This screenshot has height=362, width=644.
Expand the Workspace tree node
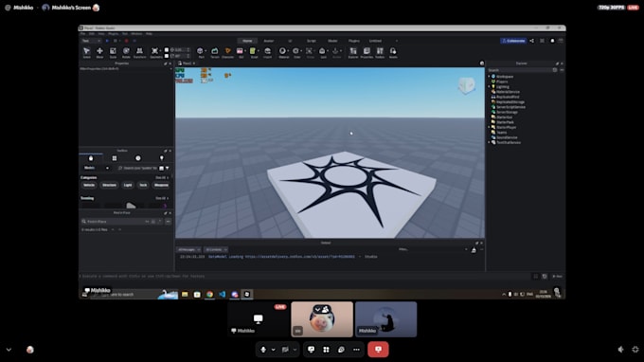[490, 77]
